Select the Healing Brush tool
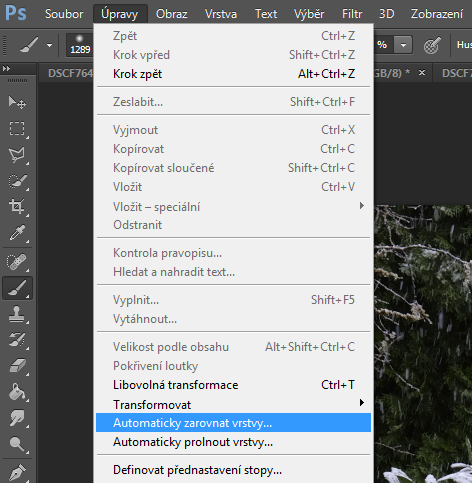 17,262
